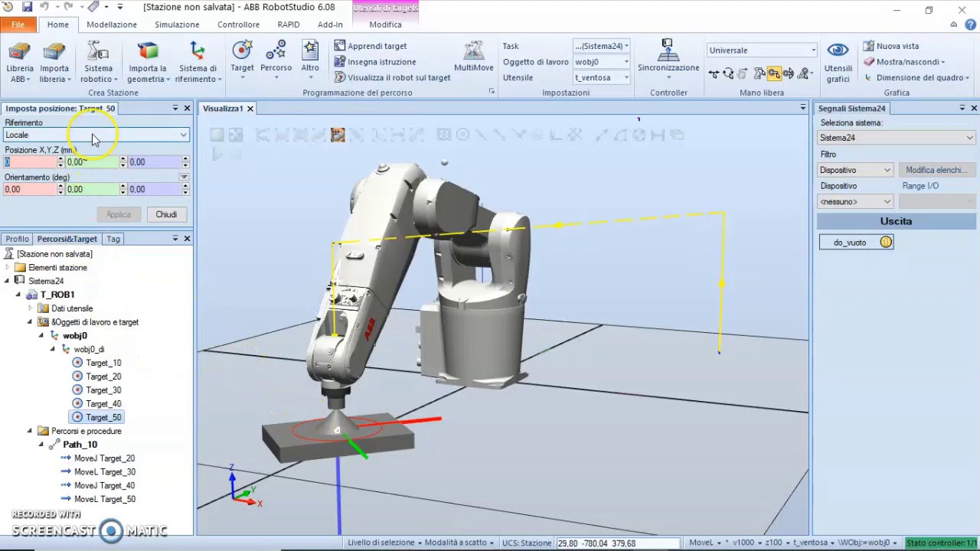Open the Importa libreria menu
980x551 pixels.
[54, 62]
